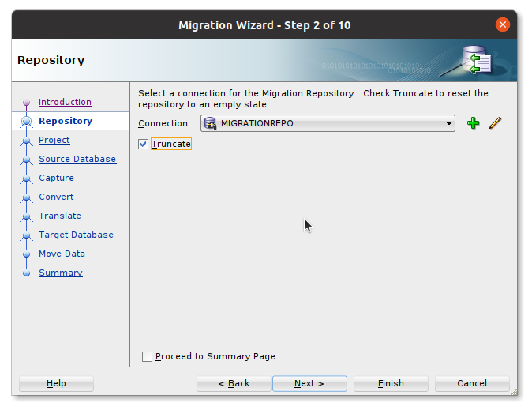The image size is (532, 410).
Task: Open the Translate step
Action: (60, 216)
